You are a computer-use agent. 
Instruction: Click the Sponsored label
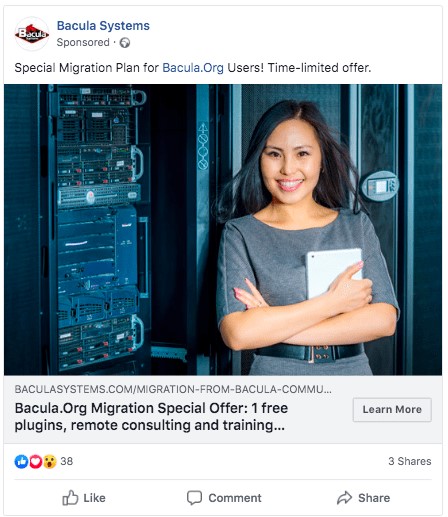(x=83, y=42)
